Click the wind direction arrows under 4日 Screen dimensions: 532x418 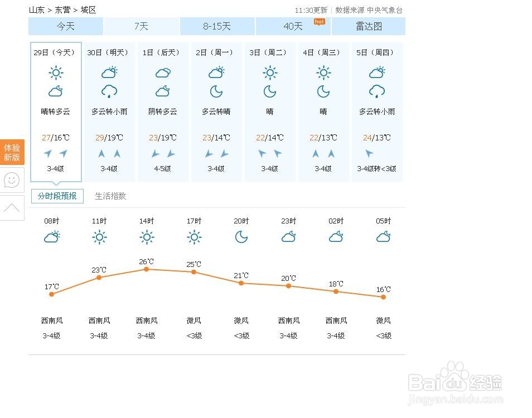coord(323,154)
